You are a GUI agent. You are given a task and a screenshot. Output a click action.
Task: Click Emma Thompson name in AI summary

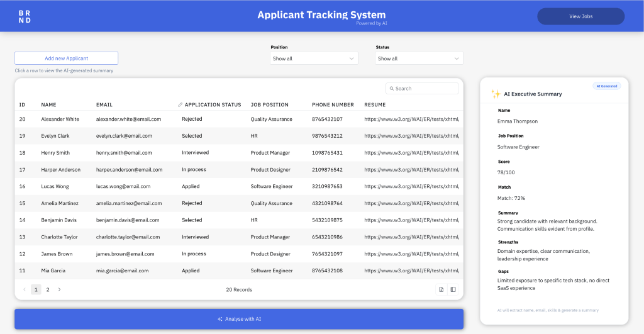pos(518,121)
